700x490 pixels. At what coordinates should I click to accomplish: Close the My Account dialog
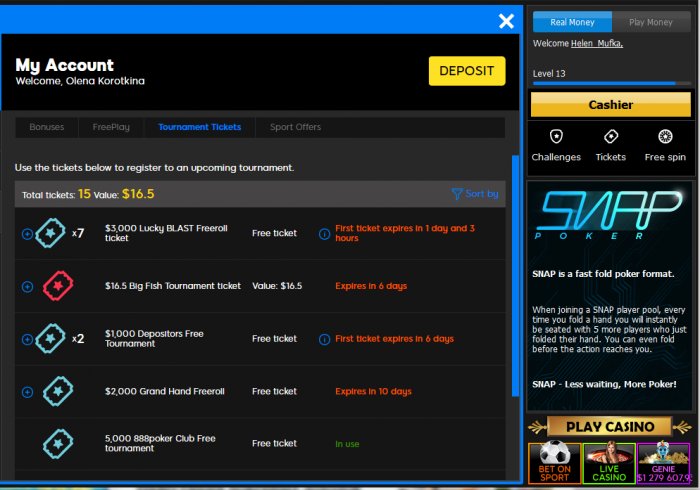506,21
